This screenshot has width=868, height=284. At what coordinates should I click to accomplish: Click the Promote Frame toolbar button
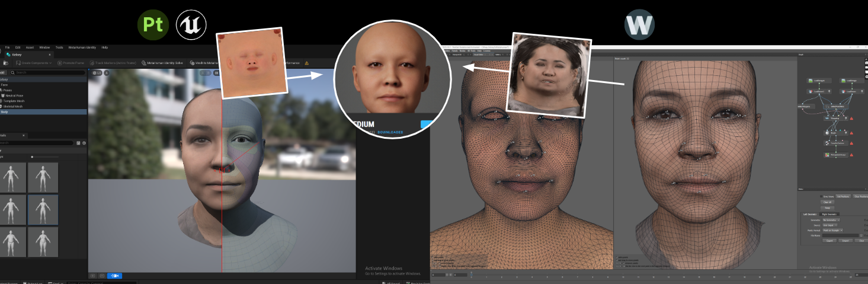tap(71, 63)
